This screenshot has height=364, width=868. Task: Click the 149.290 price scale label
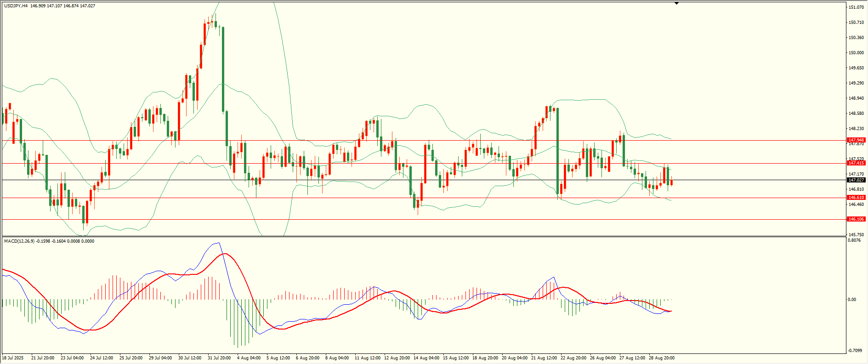[856, 83]
